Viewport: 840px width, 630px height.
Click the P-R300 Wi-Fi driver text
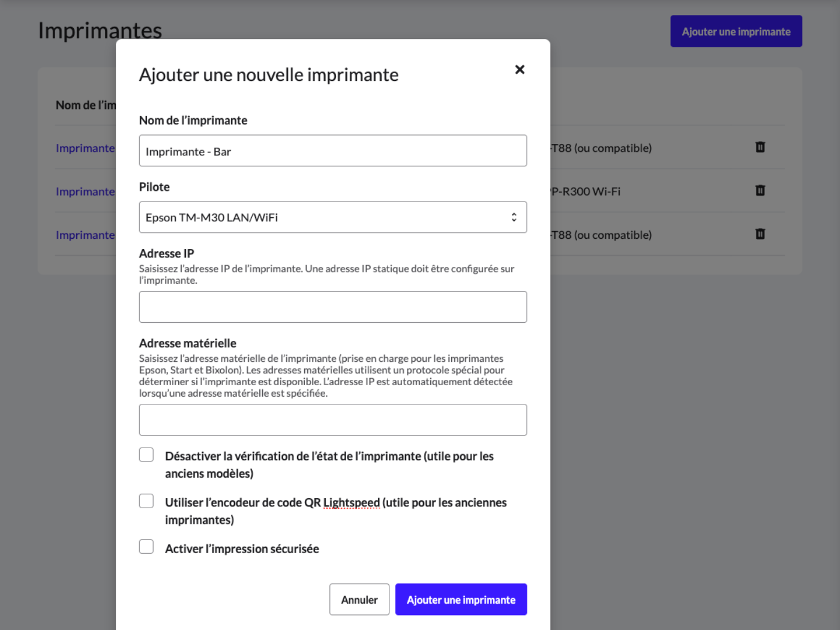click(x=586, y=191)
